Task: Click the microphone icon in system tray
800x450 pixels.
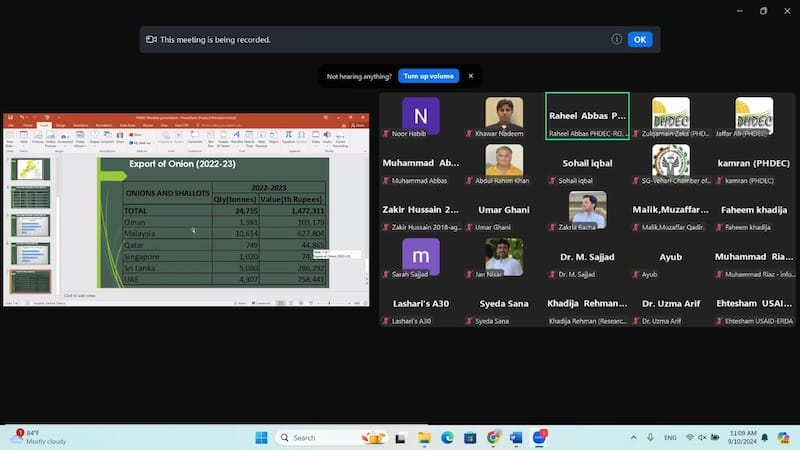Action: pos(653,437)
